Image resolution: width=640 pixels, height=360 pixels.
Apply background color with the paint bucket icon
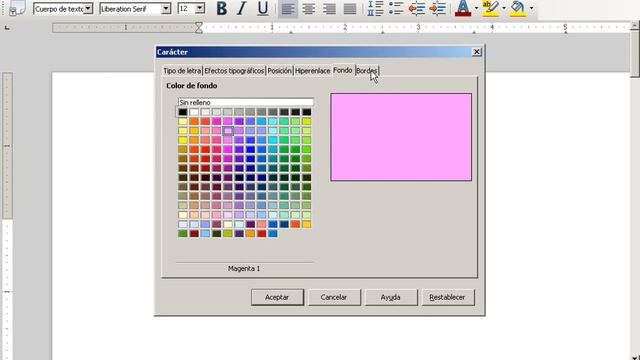pyautogui.click(x=518, y=8)
